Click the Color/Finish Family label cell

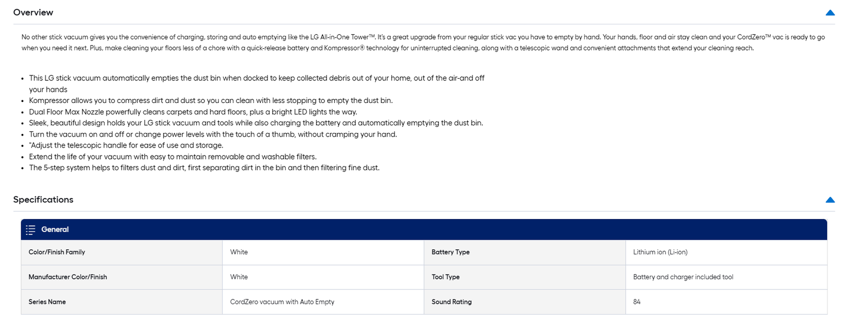tap(57, 252)
